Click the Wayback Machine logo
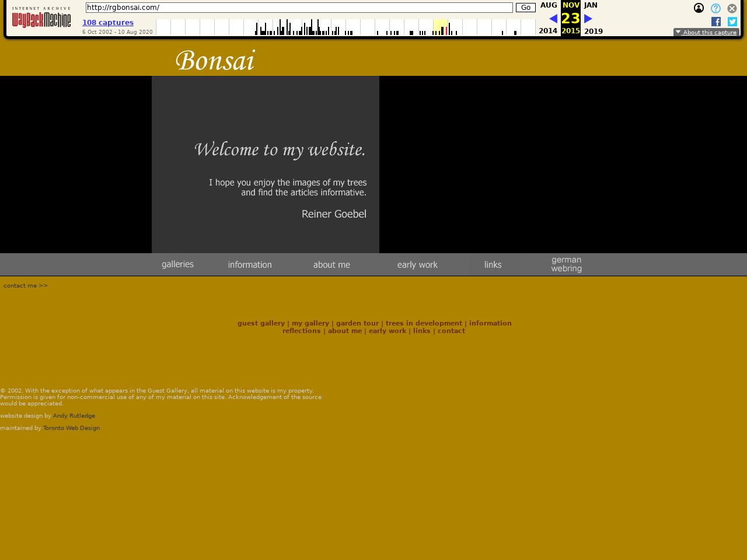The image size is (747, 560). click(41, 17)
